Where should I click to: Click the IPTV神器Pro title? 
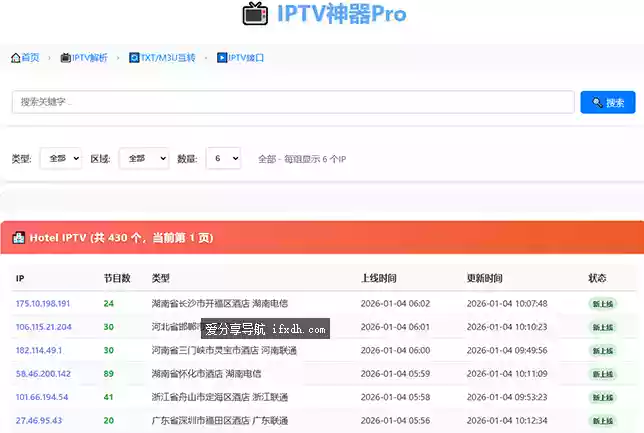(x=342, y=14)
